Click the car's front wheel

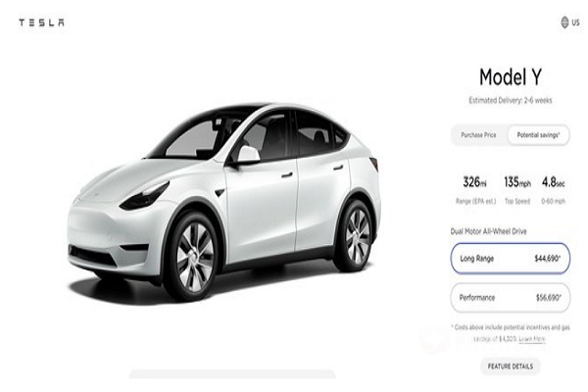tap(193, 257)
